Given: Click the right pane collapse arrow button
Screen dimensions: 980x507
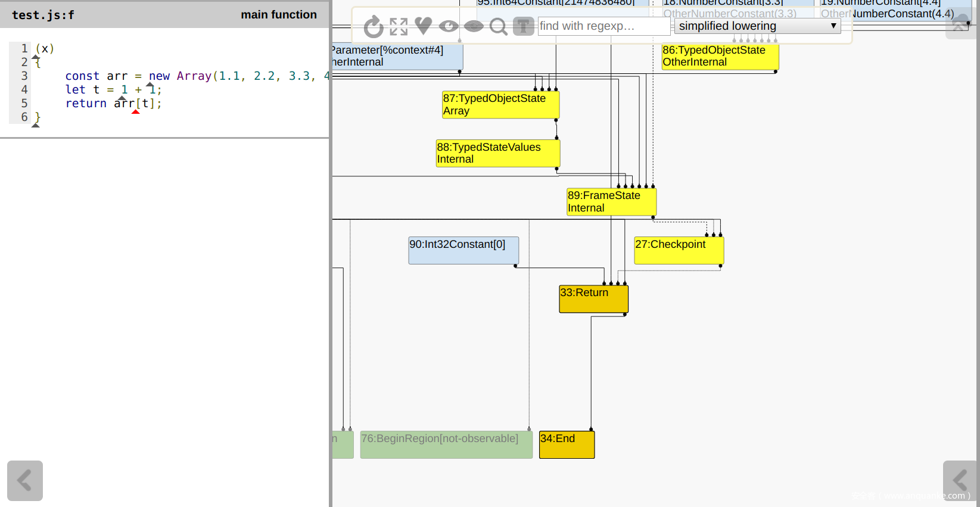Looking at the screenshot, I should point(959,480).
